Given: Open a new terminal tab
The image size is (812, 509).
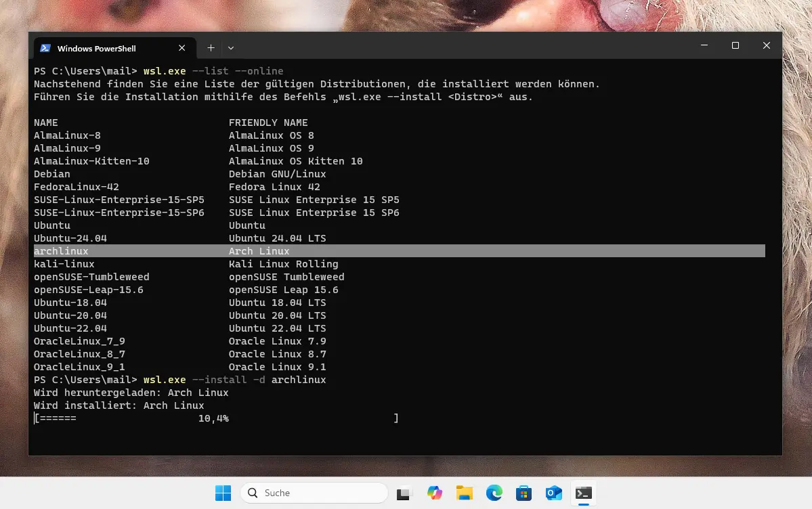Looking at the screenshot, I should [211, 48].
